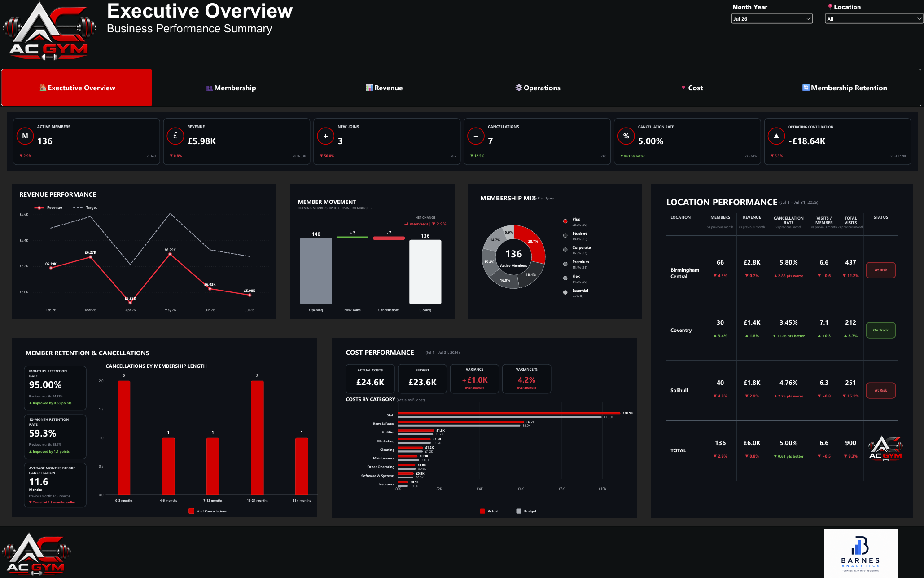This screenshot has width=924, height=578.
Task: Click the Flex legend marker
Action: (565, 278)
